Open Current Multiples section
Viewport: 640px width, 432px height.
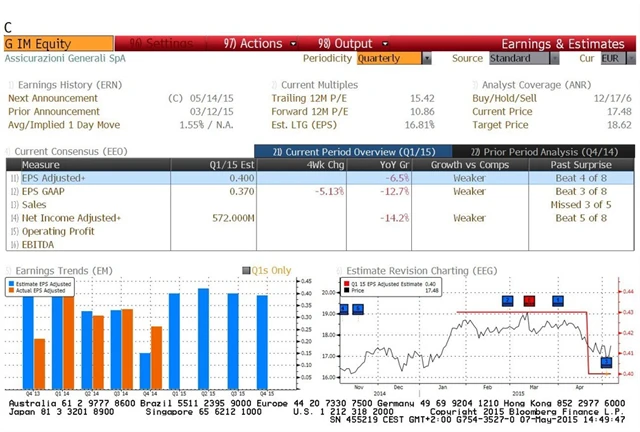325,85
